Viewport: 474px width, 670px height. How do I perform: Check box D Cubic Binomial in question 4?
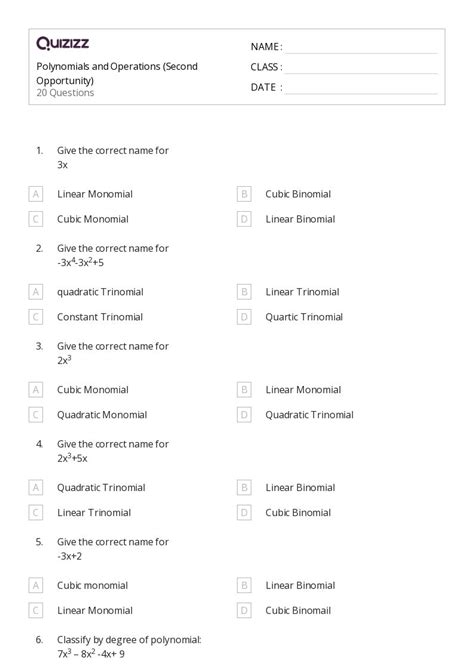pos(244,513)
